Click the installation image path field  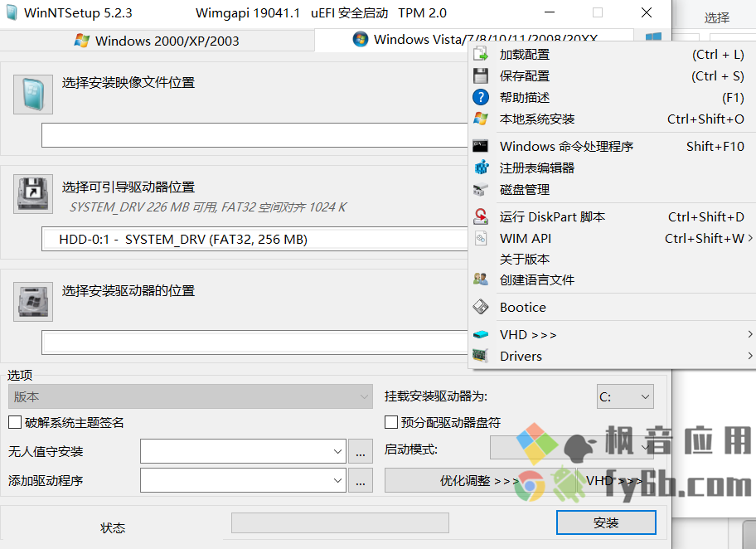255,135
